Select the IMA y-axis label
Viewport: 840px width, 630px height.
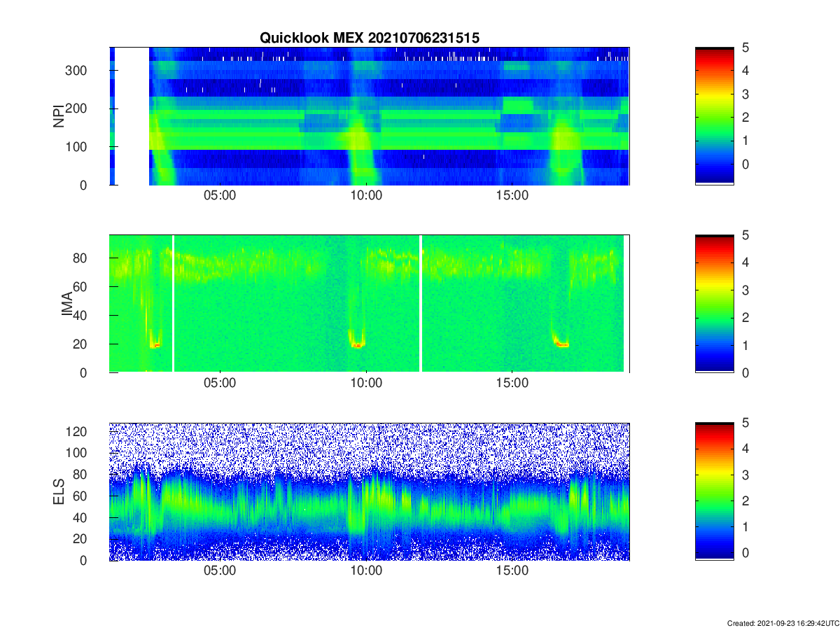pyautogui.click(x=68, y=304)
